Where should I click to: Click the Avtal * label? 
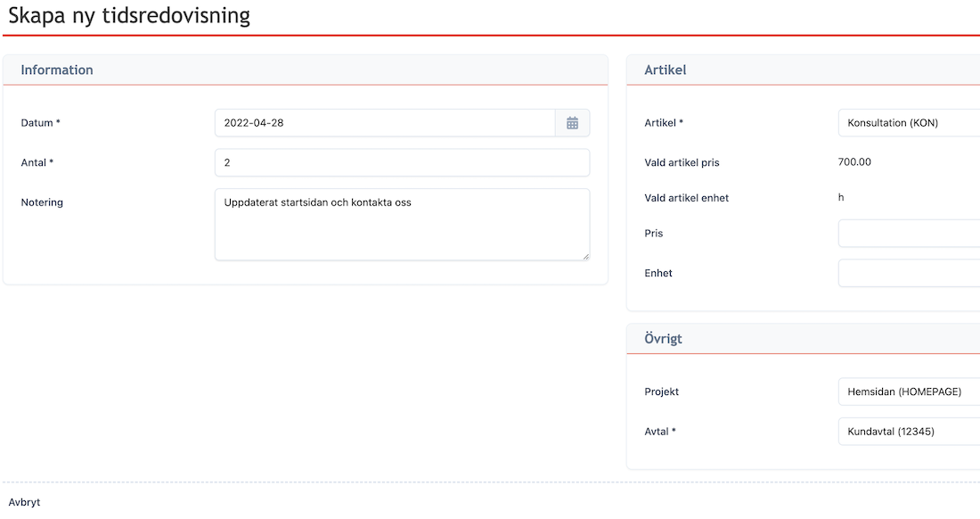(660, 432)
